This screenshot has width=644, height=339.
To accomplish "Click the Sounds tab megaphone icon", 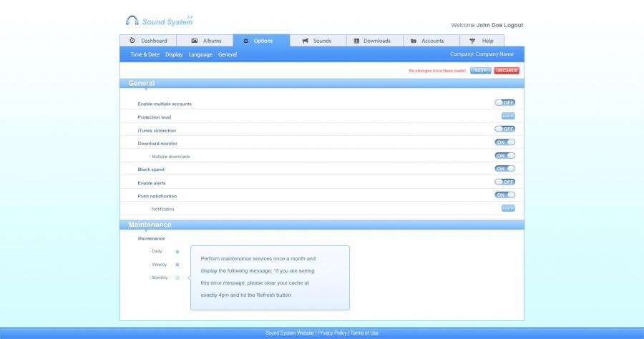I will pos(306,41).
